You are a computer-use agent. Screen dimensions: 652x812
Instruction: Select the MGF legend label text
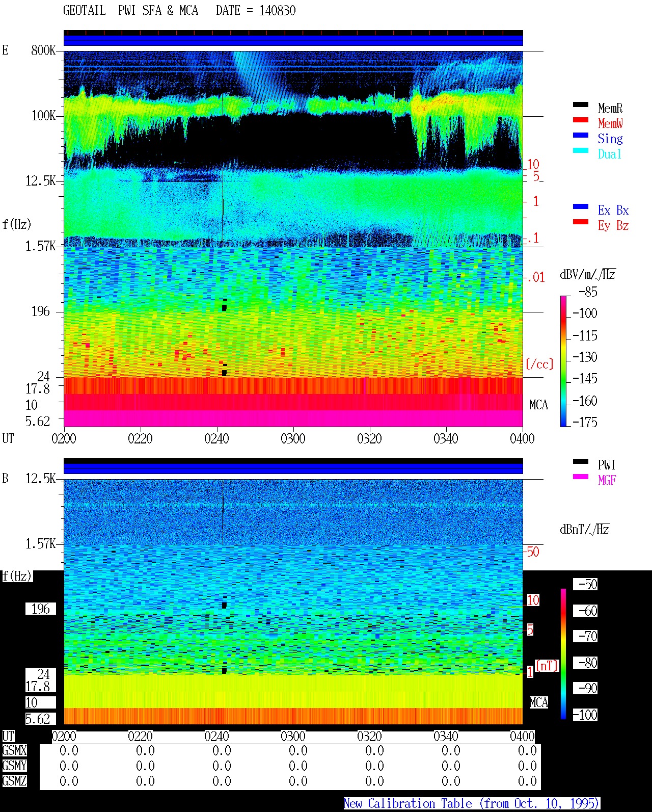[607, 480]
